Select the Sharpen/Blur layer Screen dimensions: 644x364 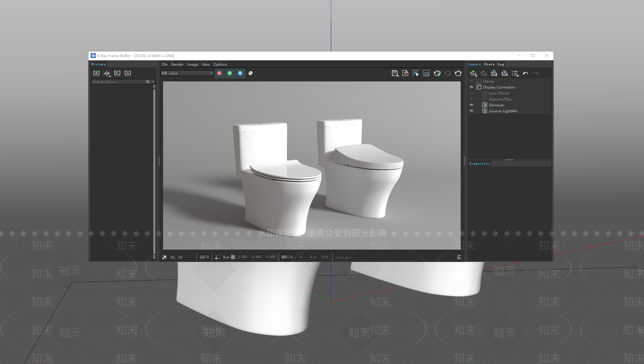pos(500,99)
